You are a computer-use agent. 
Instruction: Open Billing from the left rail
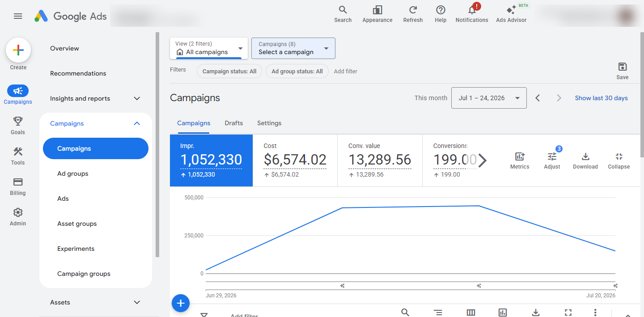(18, 186)
